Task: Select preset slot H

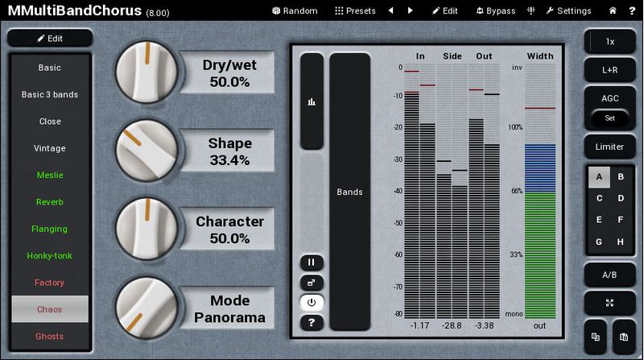Action: click(x=621, y=242)
